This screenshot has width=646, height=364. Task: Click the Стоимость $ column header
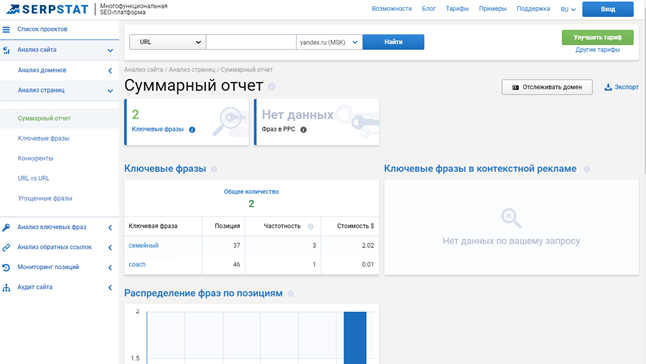(x=355, y=226)
